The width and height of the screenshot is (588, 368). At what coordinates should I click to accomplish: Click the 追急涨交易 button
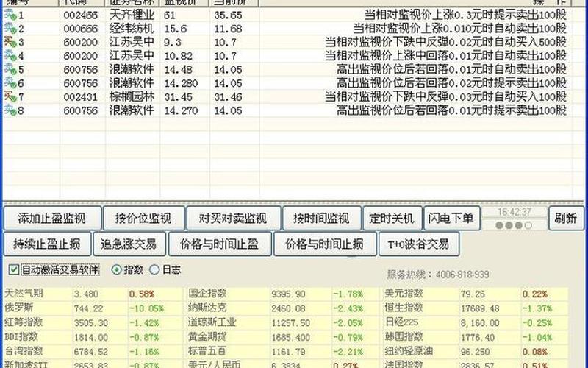[x=129, y=244]
